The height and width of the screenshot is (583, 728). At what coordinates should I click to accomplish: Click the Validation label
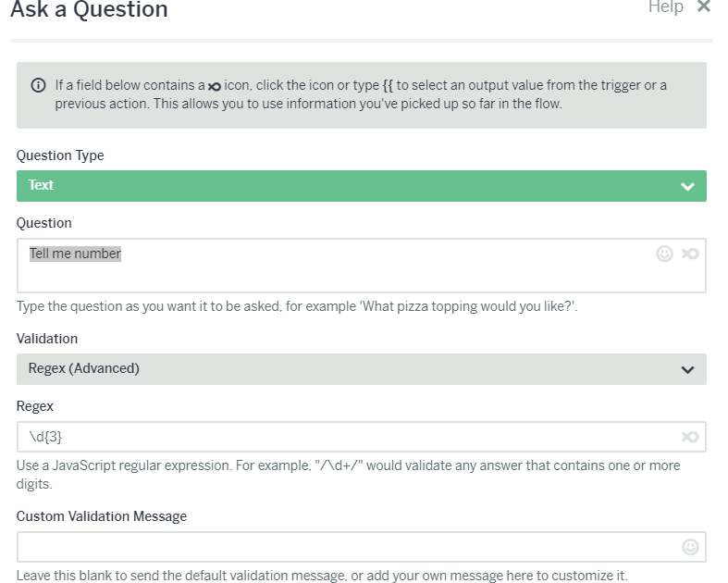pos(47,339)
